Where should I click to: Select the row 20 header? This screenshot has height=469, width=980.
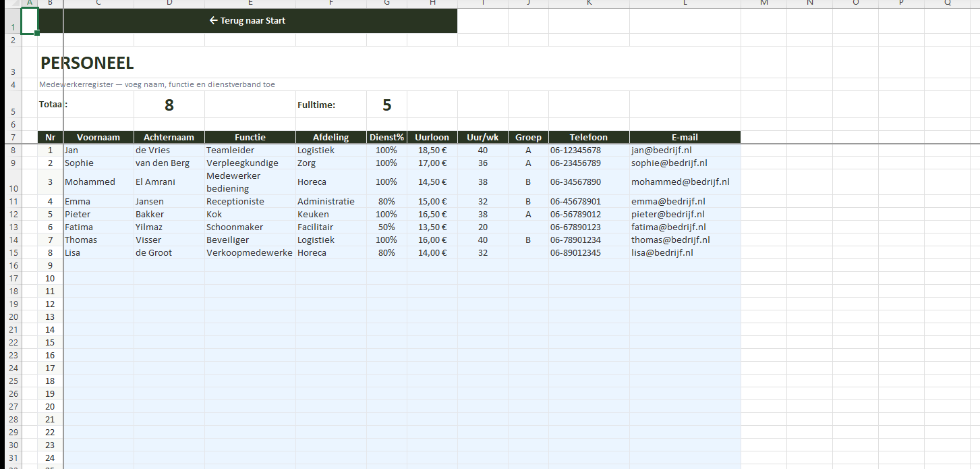(11, 316)
